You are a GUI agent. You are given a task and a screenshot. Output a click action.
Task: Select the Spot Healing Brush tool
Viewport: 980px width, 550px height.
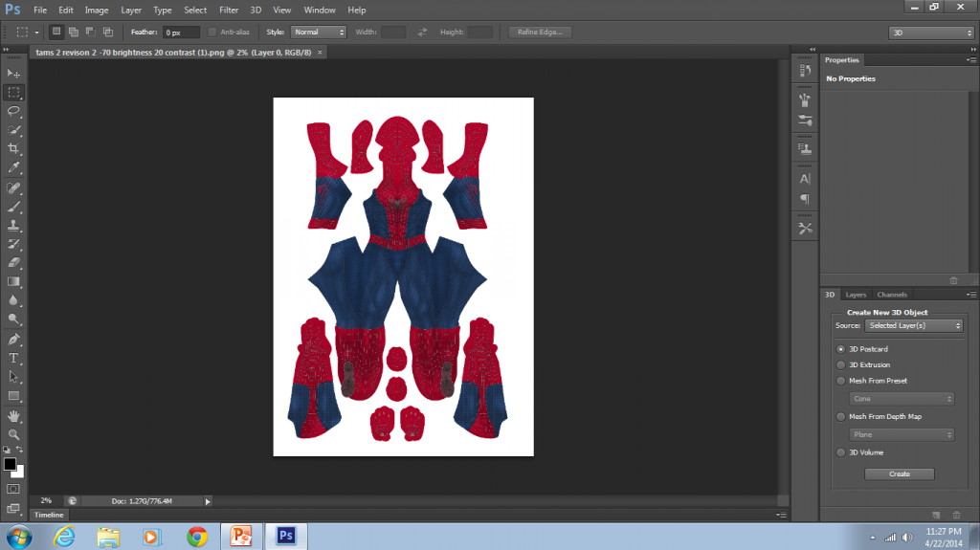point(13,187)
